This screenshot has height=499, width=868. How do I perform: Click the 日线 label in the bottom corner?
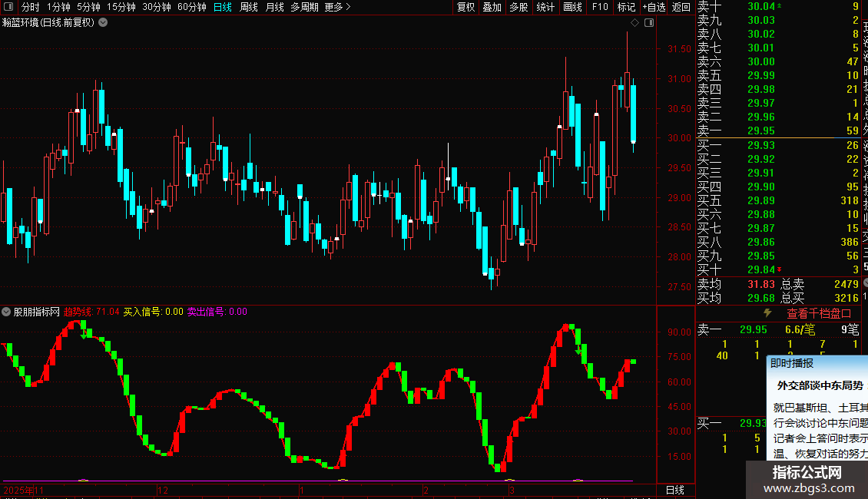[x=675, y=490]
